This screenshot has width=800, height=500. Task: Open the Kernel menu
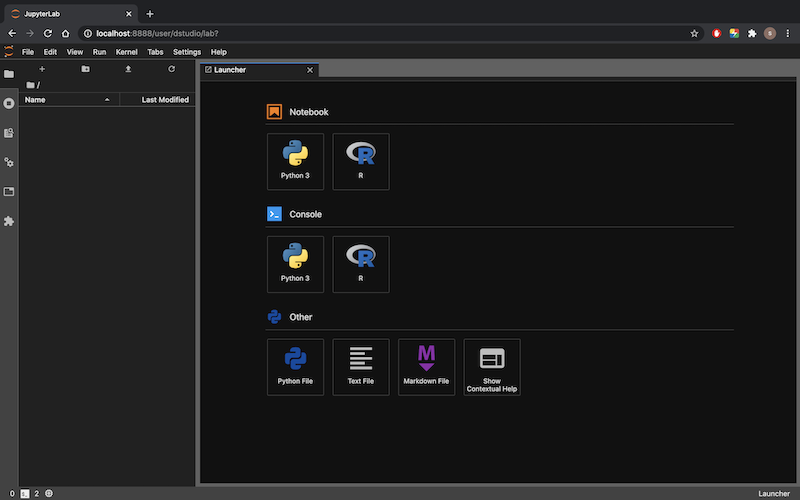click(127, 52)
